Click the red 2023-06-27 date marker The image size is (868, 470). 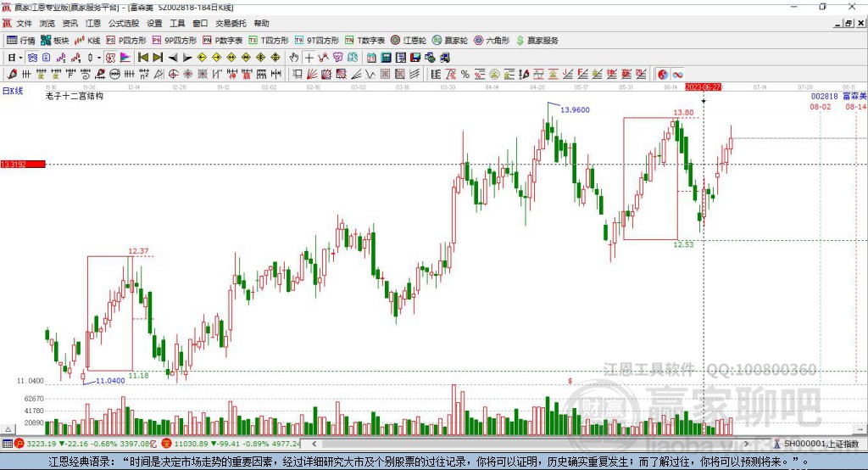click(704, 87)
